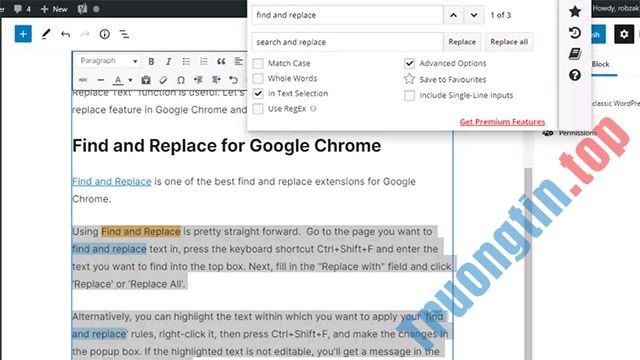The height and width of the screenshot is (360, 640).
Task: Clear formatting with eraser icon
Action: (163, 80)
